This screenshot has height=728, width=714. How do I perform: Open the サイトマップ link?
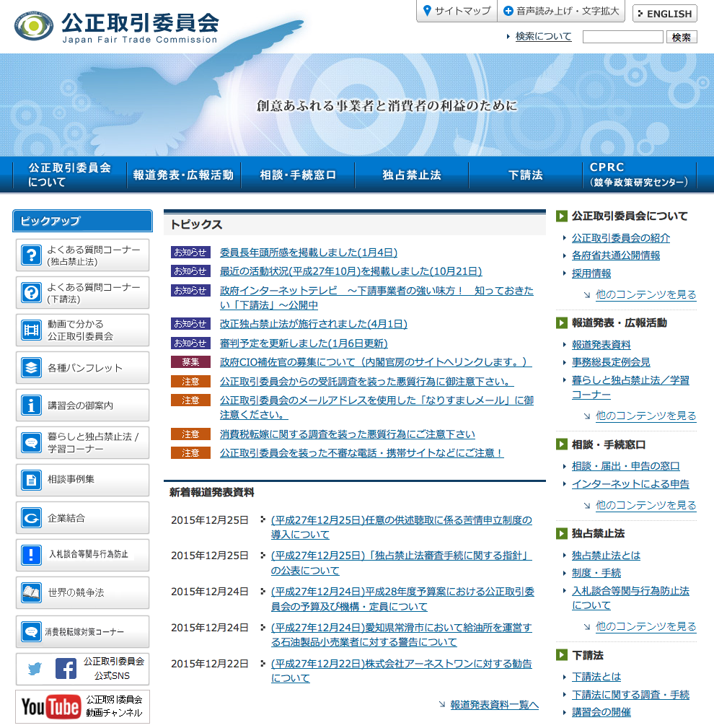(457, 11)
